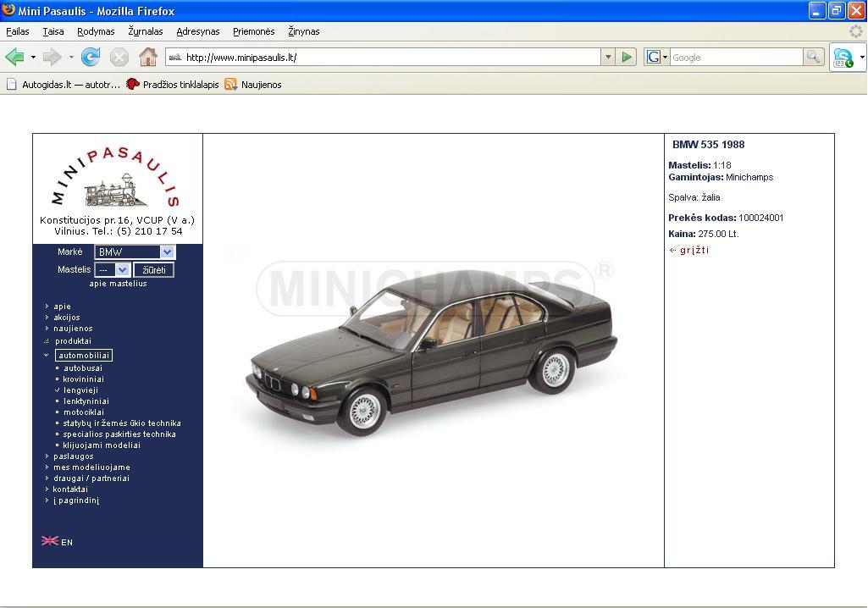This screenshot has width=868, height=608.
Task: Open the akcijos sidebar link
Action: pyautogui.click(x=66, y=318)
